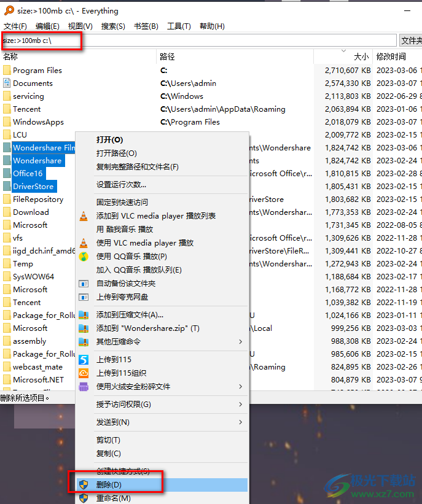
Task: Click the assembly folder icon
Action: click(7, 341)
